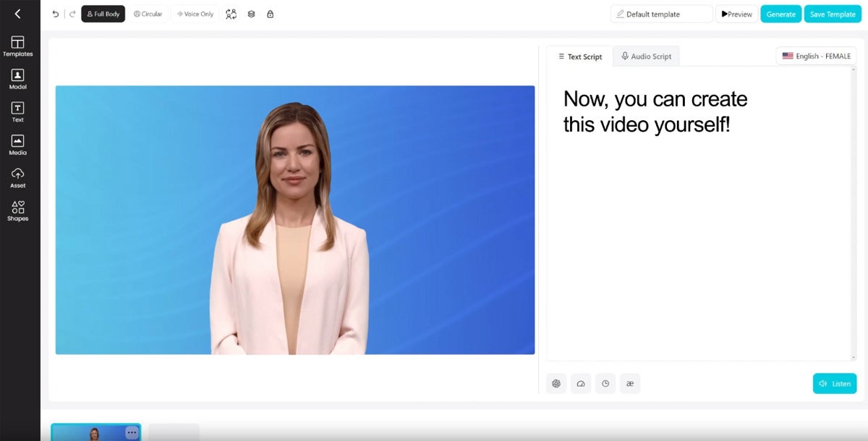Click the Generate button
Image resolution: width=868 pixels, height=441 pixels.
(x=780, y=14)
